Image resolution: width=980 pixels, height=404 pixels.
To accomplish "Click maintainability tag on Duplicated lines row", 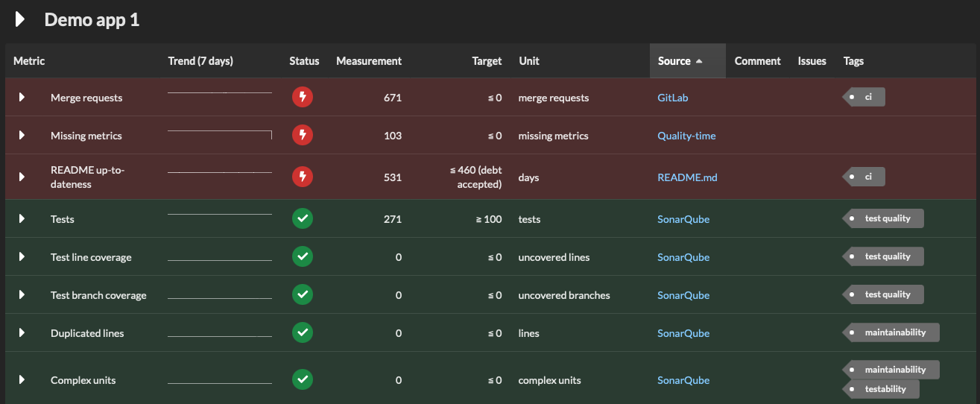I will pos(891,332).
